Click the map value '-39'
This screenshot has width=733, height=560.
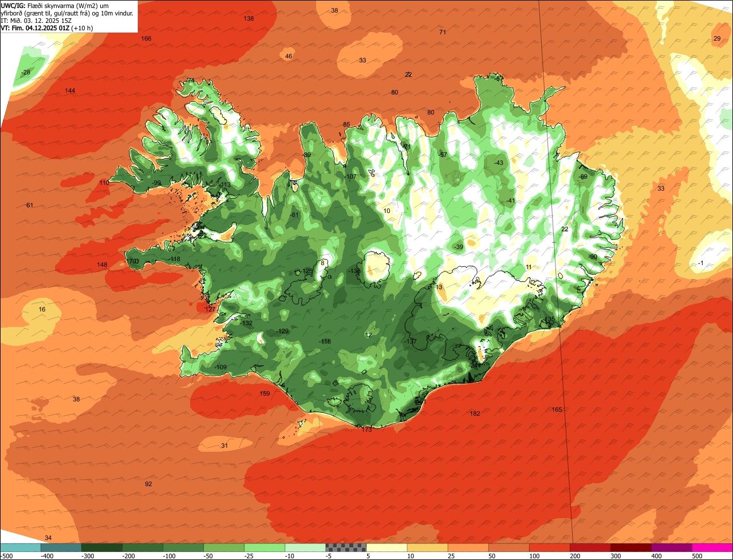pos(459,247)
